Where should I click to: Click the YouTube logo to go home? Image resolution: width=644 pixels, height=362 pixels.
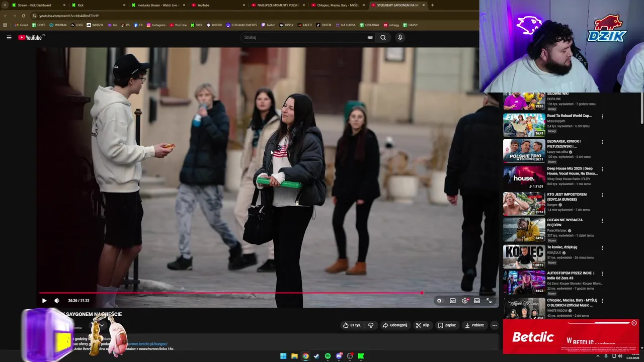point(31,37)
